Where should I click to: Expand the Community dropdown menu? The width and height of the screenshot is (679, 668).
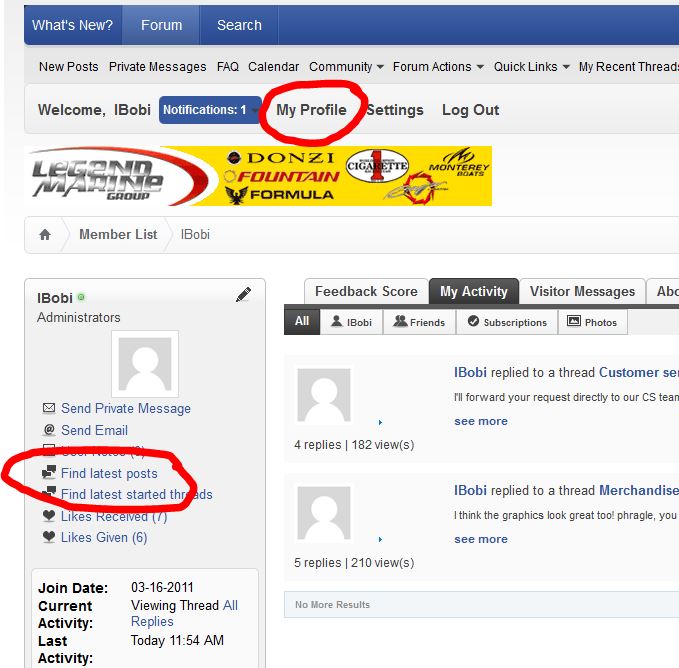tap(346, 67)
